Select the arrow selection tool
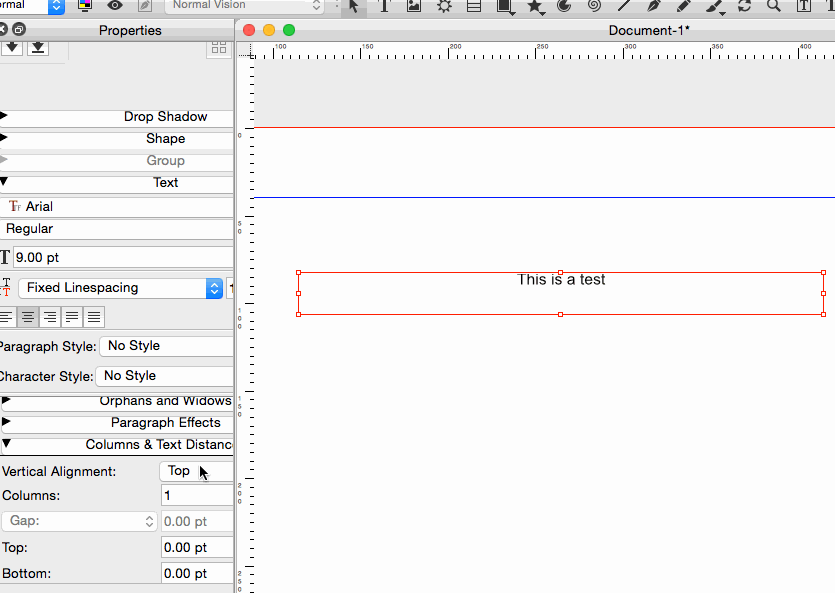 pos(353,6)
